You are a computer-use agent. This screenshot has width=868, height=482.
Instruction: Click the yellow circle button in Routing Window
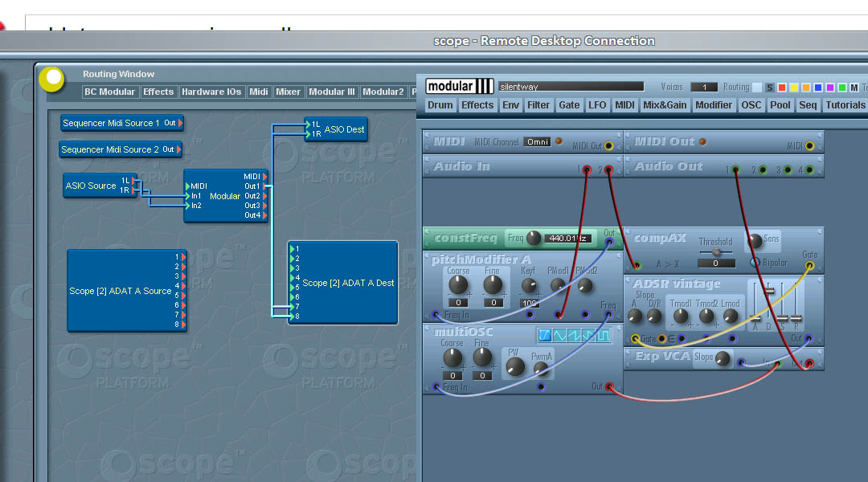click(51, 80)
